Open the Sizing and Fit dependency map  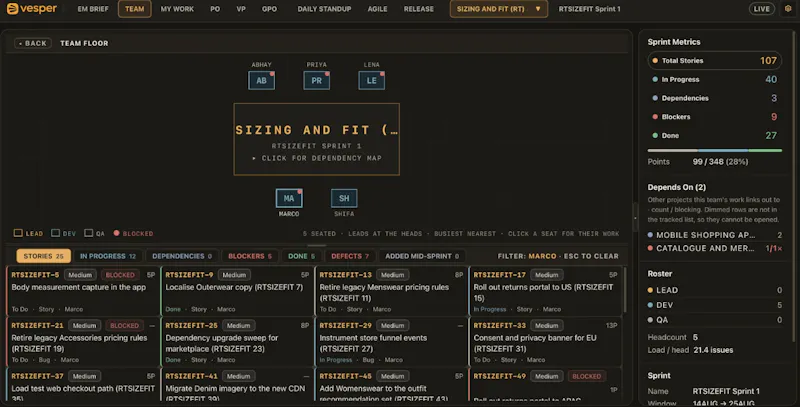pos(316,139)
